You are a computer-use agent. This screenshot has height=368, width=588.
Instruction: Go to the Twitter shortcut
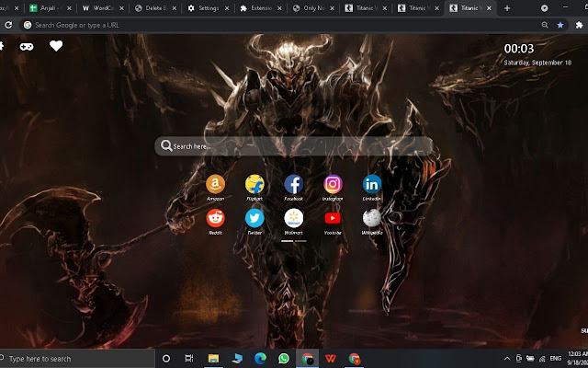click(x=254, y=218)
